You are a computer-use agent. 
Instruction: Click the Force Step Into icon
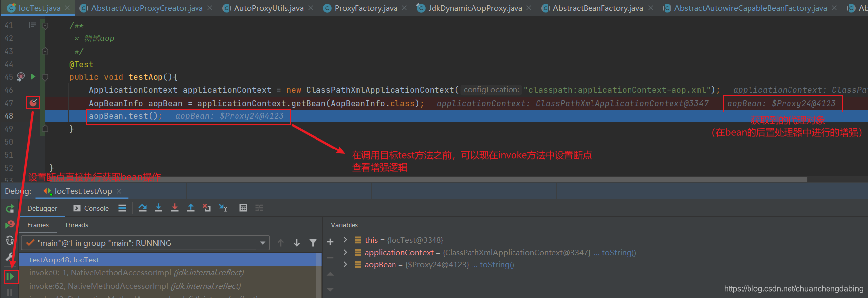pyautogui.click(x=175, y=208)
